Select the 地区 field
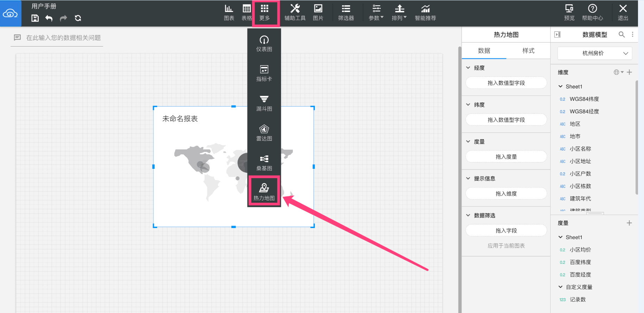The height and width of the screenshot is (313, 644). 575,124
